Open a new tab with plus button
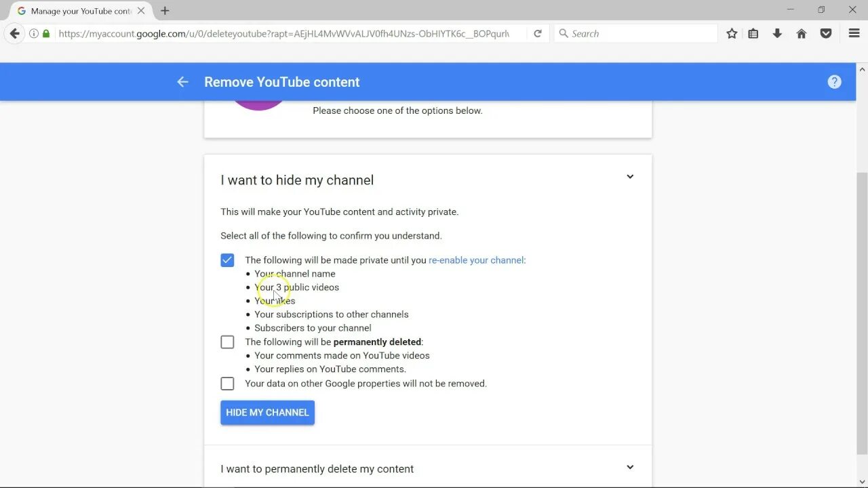Screen dimensions: 868x488 [165, 11]
